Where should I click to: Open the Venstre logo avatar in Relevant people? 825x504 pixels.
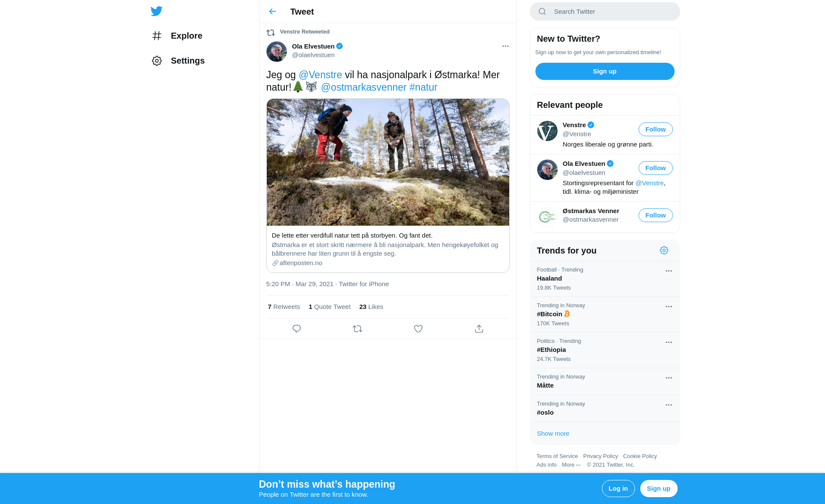tap(547, 131)
